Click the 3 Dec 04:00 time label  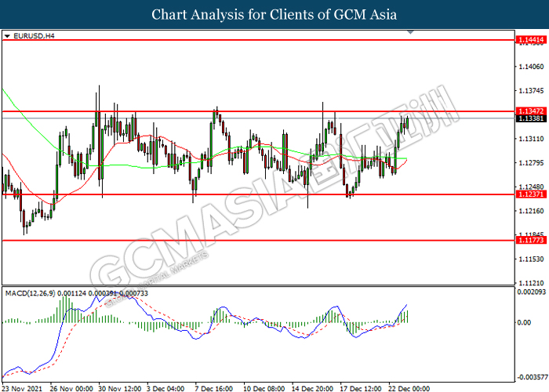point(165,389)
